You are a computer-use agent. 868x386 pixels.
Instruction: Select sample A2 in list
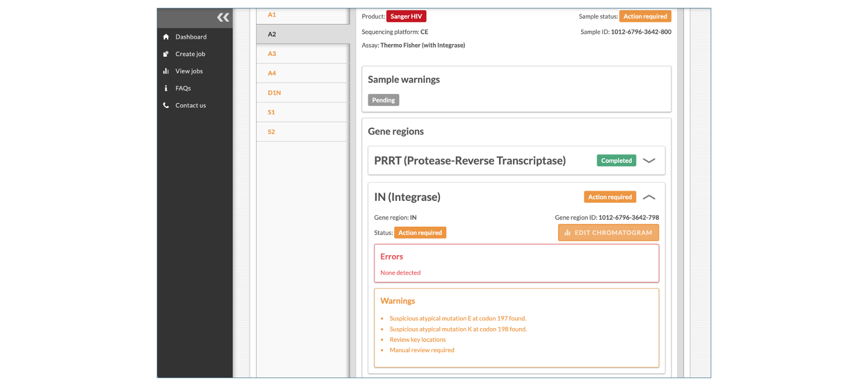303,34
